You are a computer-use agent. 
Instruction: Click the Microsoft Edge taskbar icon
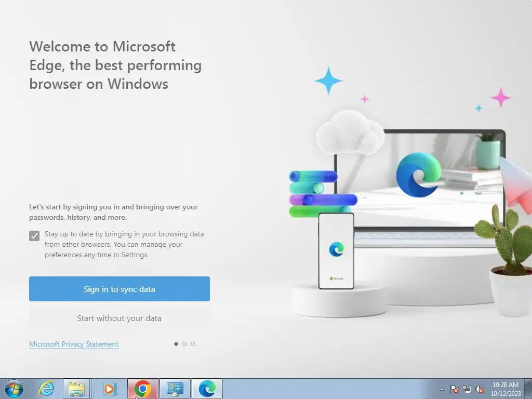click(207, 389)
